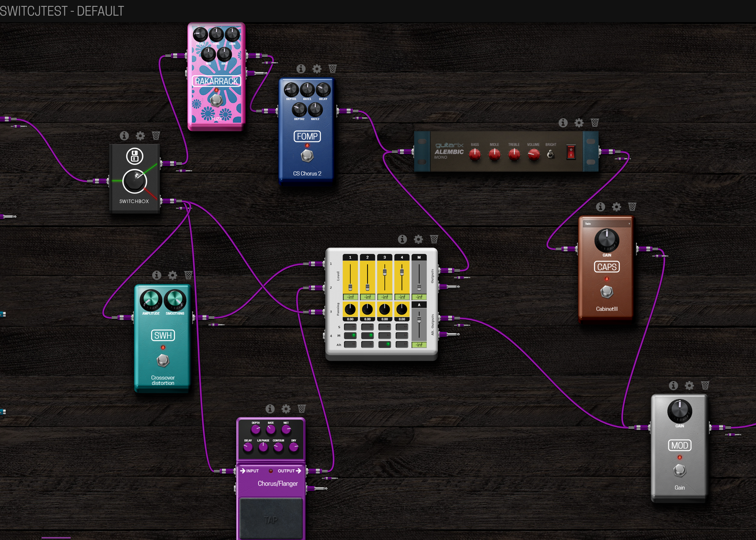
Task: Click the SWITCJTEST - DEFAULT pedalboard title
Action: tap(62, 11)
